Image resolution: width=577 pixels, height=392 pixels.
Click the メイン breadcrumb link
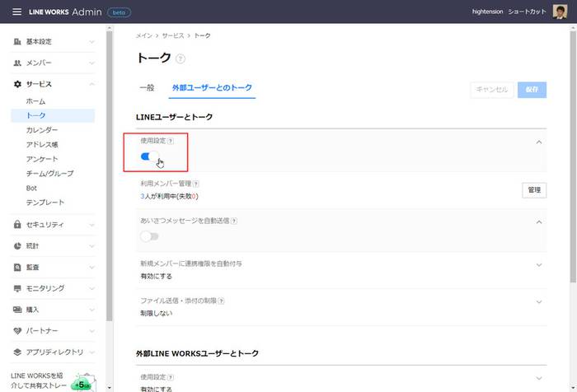click(144, 35)
